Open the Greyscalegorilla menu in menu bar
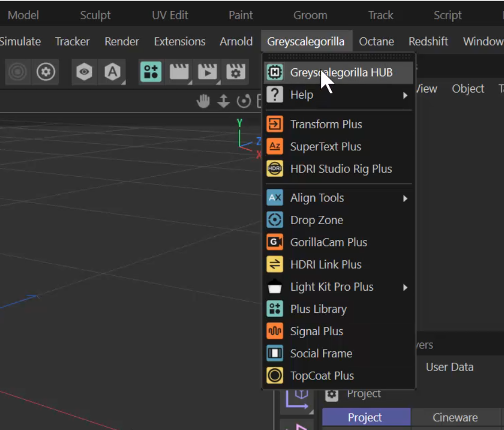Image resolution: width=504 pixels, height=430 pixels. (306, 41)
